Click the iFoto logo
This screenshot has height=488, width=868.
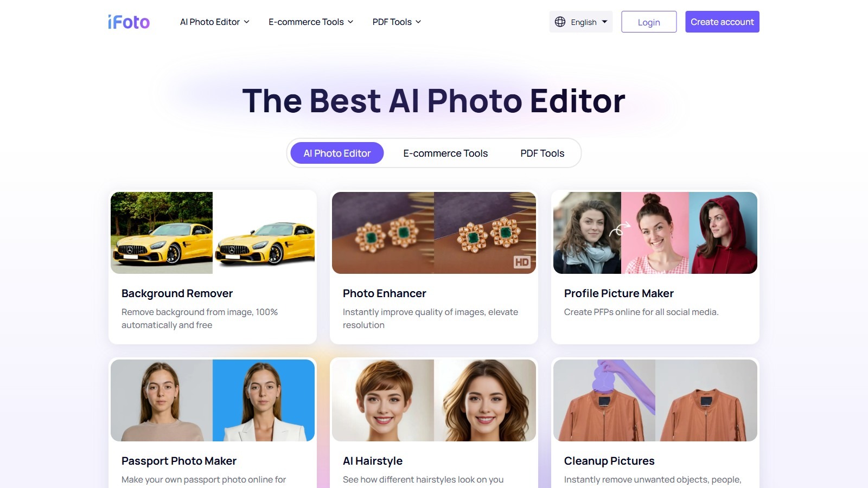(x=129, y=22)
